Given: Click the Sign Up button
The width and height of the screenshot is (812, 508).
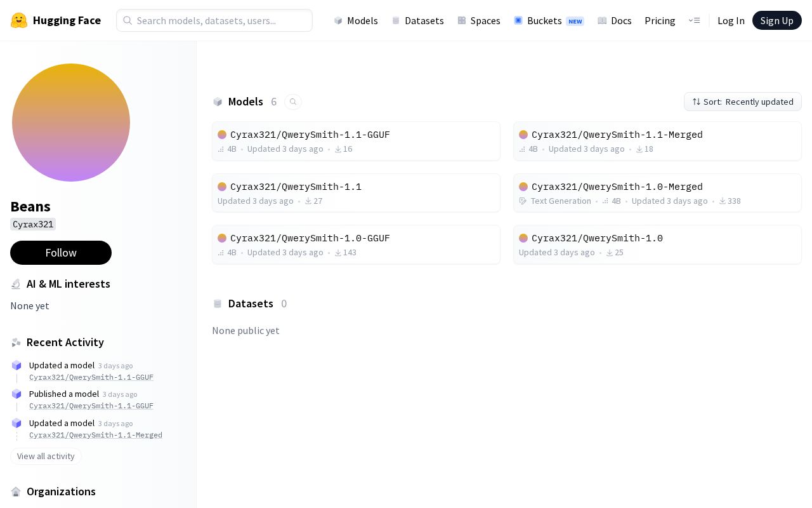Looking at the screenshot, I should (776, 20).
